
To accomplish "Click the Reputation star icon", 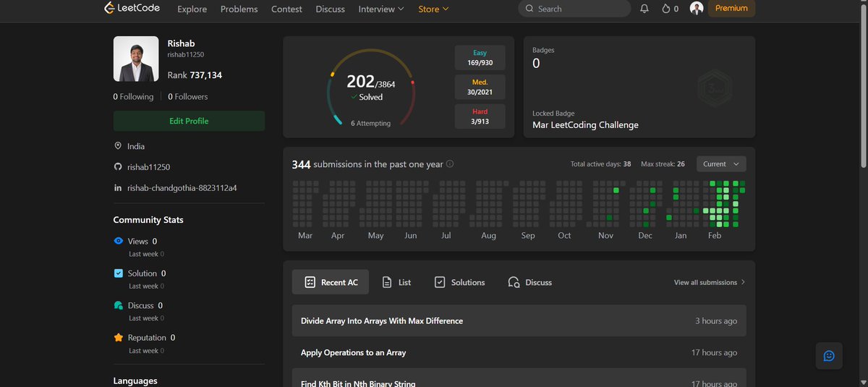I will pyautogui.click(x=119, y=338).
